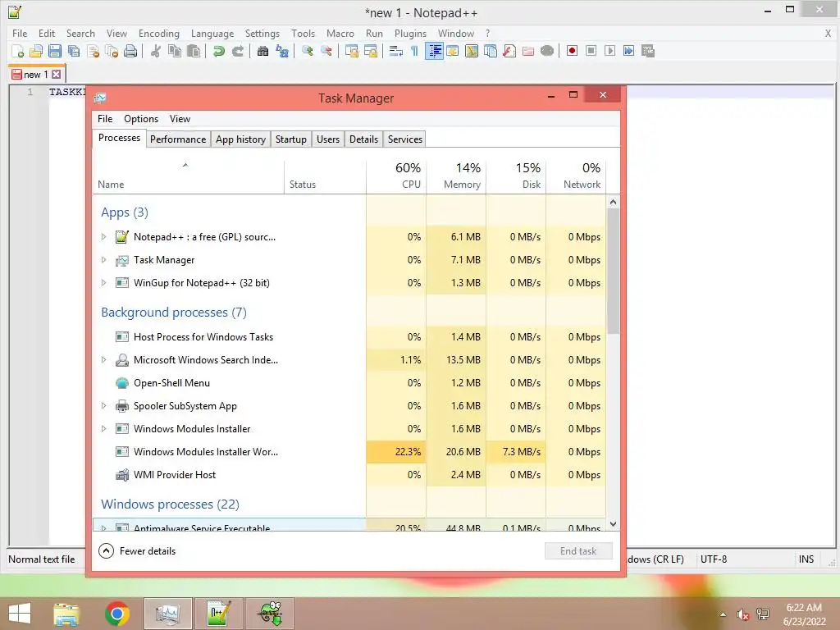840x630 pixels.
Task: Open File Explorer from the taskbar
Action: (x=66, y=614)
